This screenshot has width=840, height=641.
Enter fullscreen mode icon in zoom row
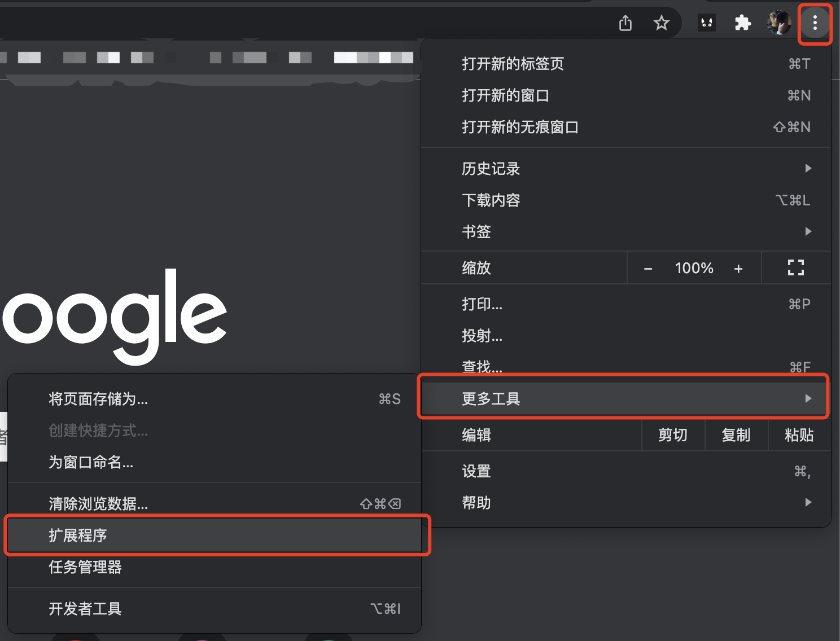(x=796, y=267)
